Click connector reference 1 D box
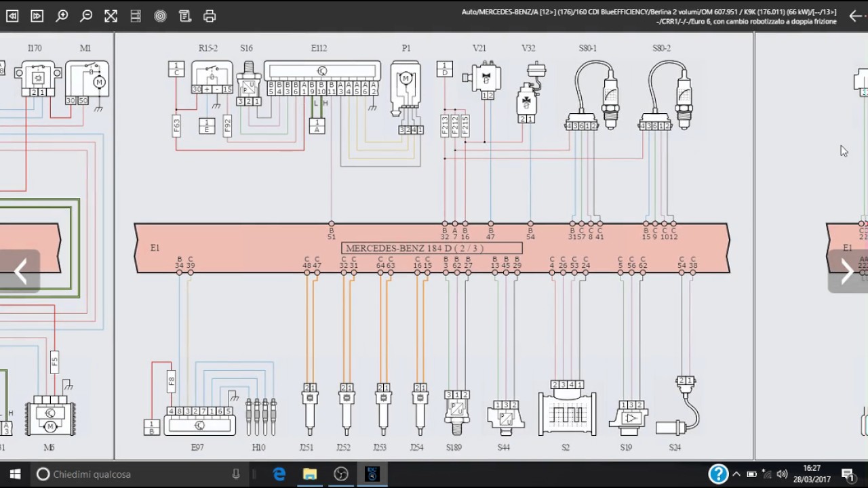 pyautogui.click(x=445, y=68)
